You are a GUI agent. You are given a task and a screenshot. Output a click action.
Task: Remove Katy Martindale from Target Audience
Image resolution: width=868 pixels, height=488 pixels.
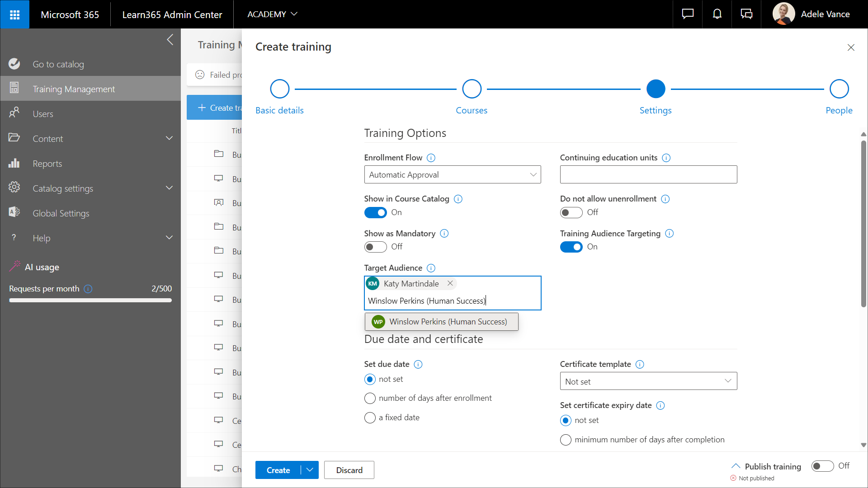tap(450, 283)
